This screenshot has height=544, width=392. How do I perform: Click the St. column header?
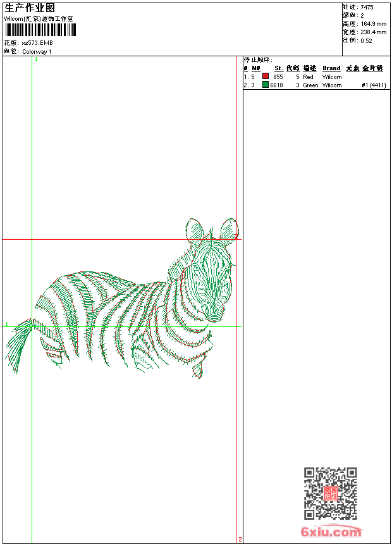click(x=278, y=68)
